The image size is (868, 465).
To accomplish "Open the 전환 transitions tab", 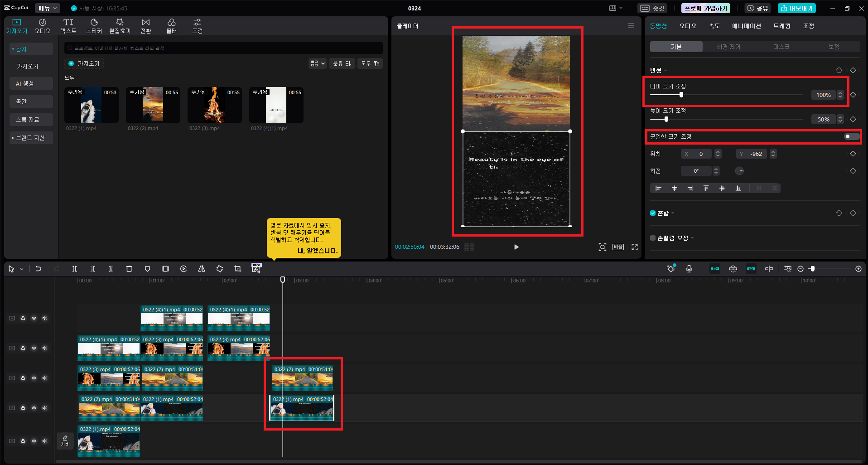I will click(146, 26).
